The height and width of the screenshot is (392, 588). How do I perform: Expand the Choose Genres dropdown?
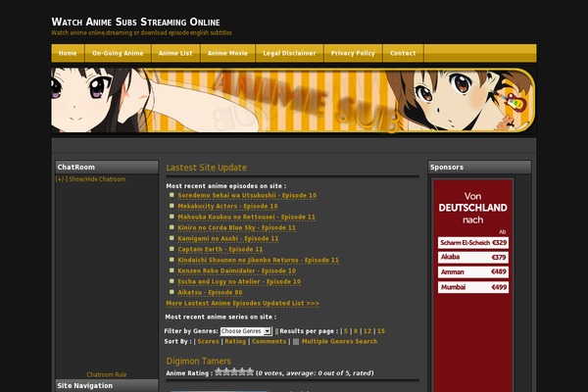point(246,331)
